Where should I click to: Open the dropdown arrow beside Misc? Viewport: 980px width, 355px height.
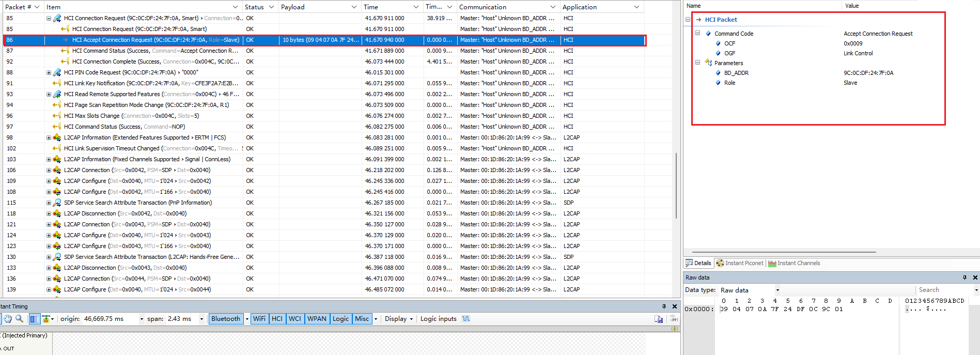point(376,319)
